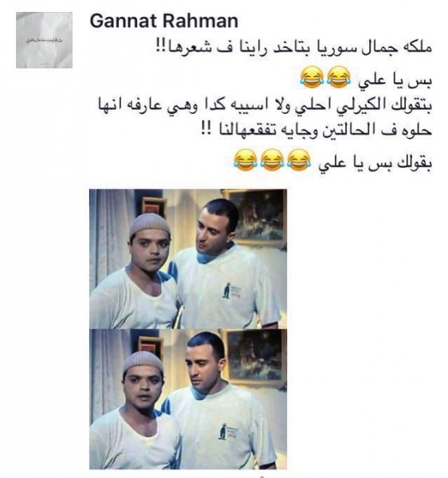Image resolution: width=448 pixels, height=478 pixels.
Task: Click the rightmost laughing emoji in the last text line
Action: (x=299, y=160)
